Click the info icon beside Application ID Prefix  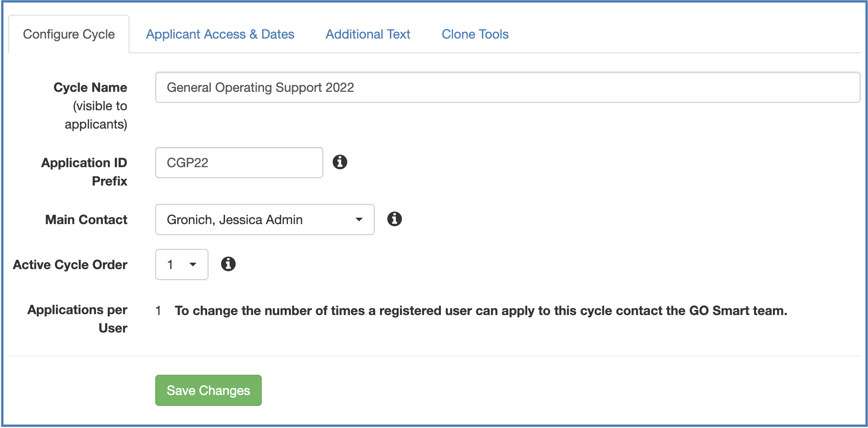point(340,162)
